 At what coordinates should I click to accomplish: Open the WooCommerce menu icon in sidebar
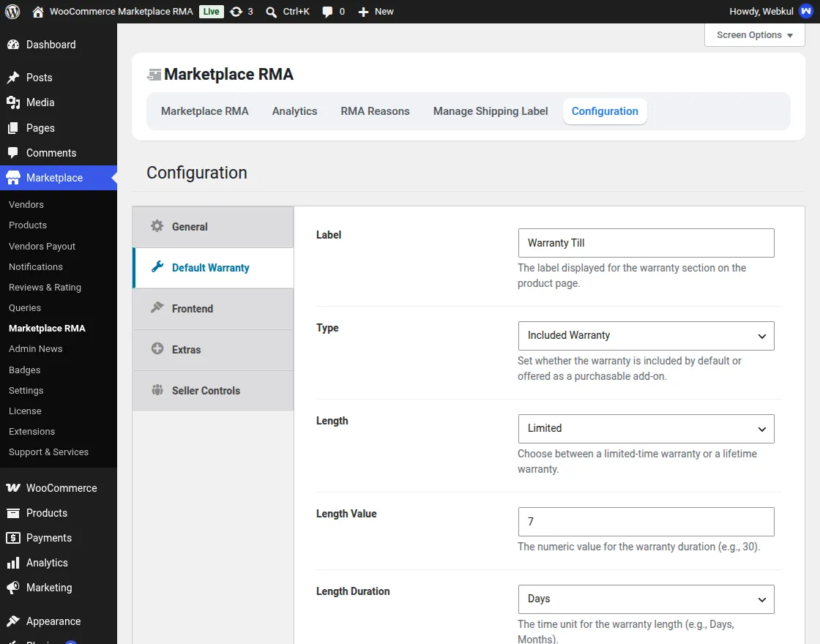13,487
